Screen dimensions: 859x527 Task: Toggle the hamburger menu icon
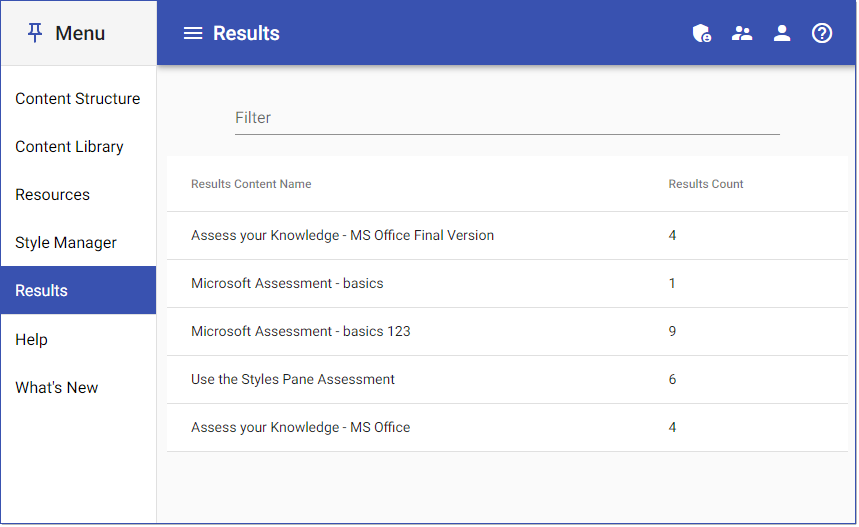click(x=193, y=33)
